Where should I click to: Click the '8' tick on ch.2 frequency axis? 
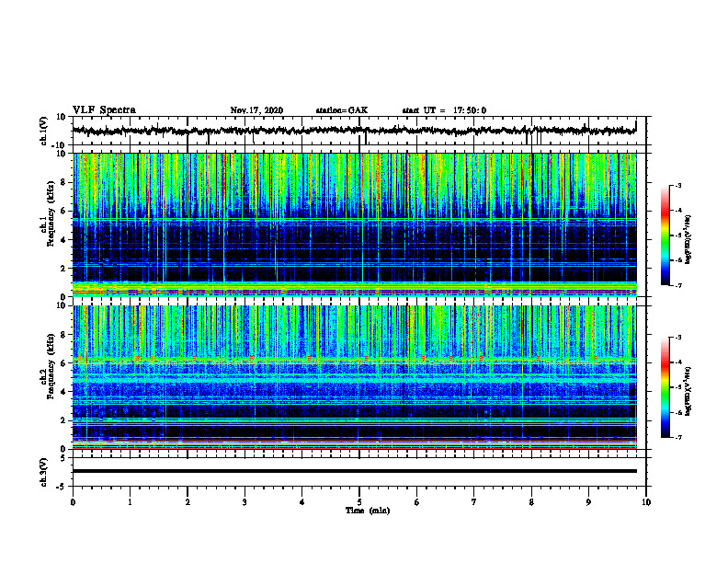tap(63, 335)
